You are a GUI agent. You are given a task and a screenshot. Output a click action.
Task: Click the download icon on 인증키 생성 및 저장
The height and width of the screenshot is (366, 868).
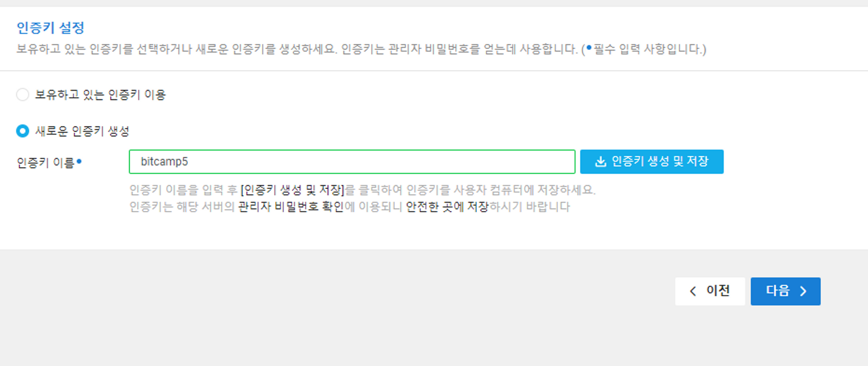[x=601, y=162]
